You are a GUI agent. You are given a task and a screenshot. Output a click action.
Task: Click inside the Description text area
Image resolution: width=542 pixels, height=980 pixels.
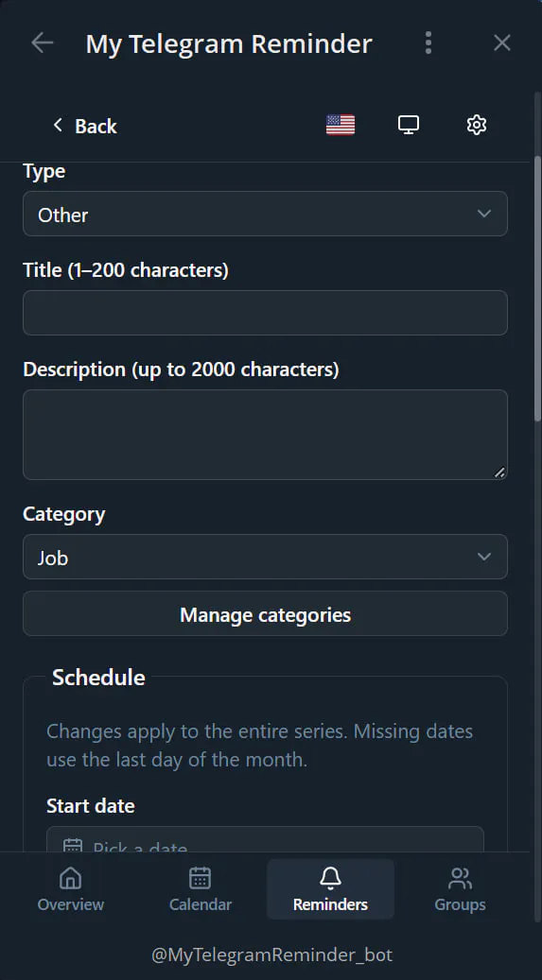click(x=266, y=435)
